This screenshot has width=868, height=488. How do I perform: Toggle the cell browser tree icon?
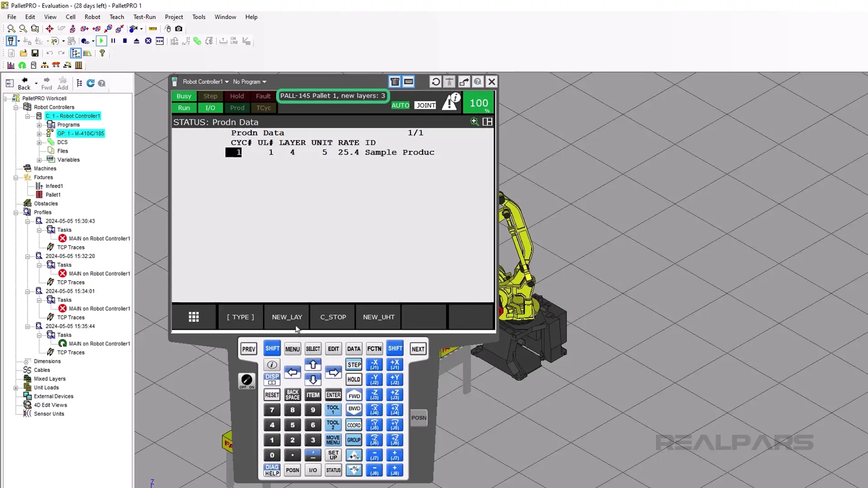(x=75, y=53)
